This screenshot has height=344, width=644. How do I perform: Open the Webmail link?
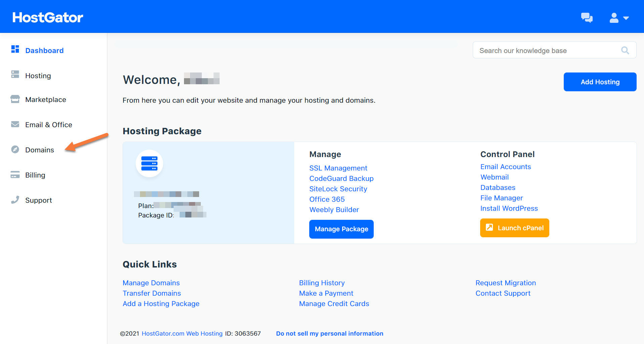(495, 177)
